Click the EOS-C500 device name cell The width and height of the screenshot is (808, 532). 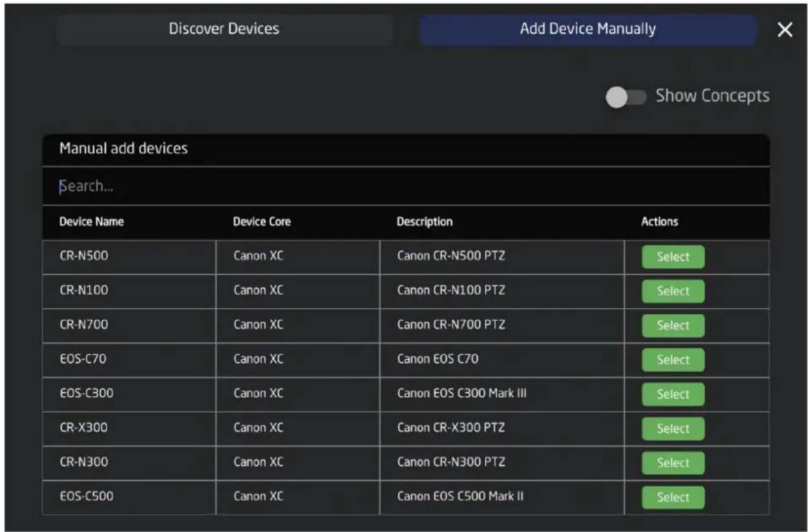pyautogui.click(x=130, y=497)
